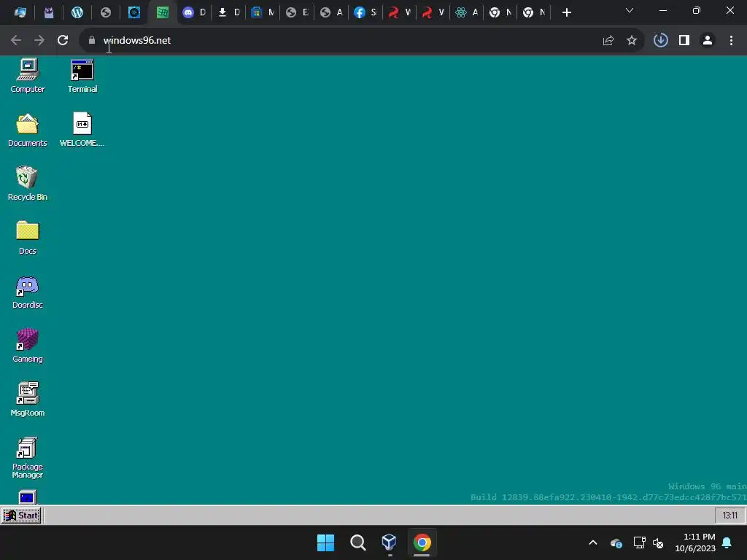
Task: Open the Windows date and time flyout
Action: (x=695, y=542)
